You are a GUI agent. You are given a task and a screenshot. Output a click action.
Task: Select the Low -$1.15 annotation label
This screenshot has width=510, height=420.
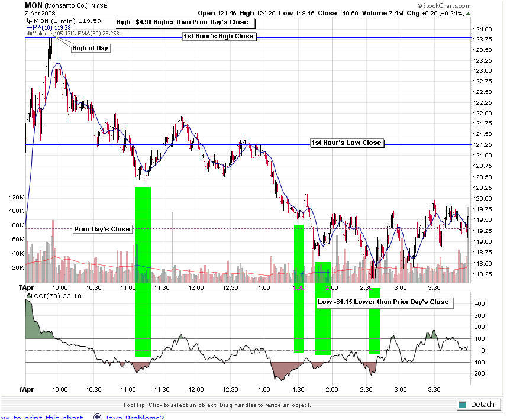(384, 302)
